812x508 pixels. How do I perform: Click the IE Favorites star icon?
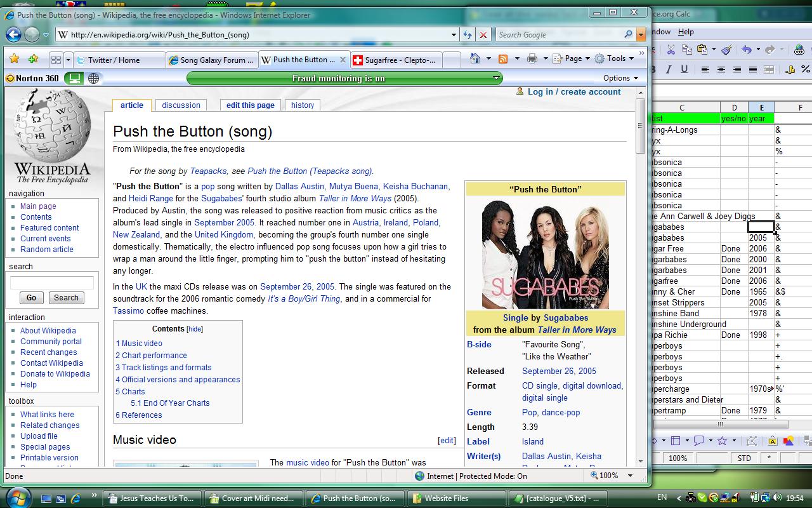point(14,59)
